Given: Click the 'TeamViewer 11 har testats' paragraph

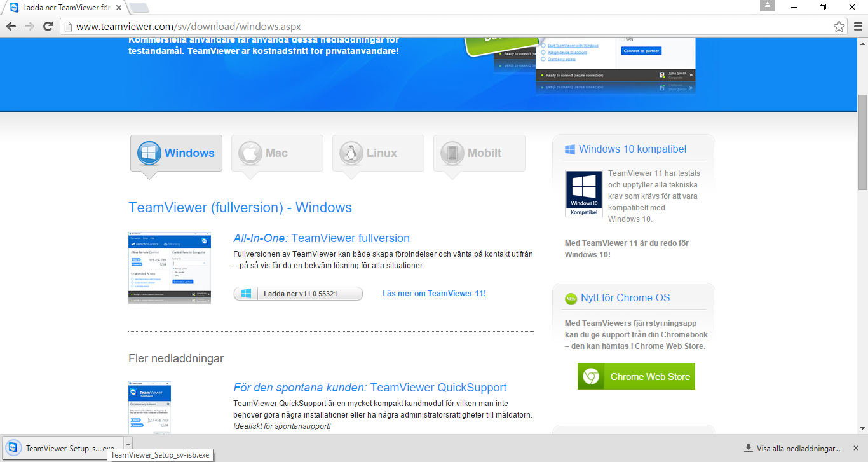Looking at the screenshot, I should 654,196.
